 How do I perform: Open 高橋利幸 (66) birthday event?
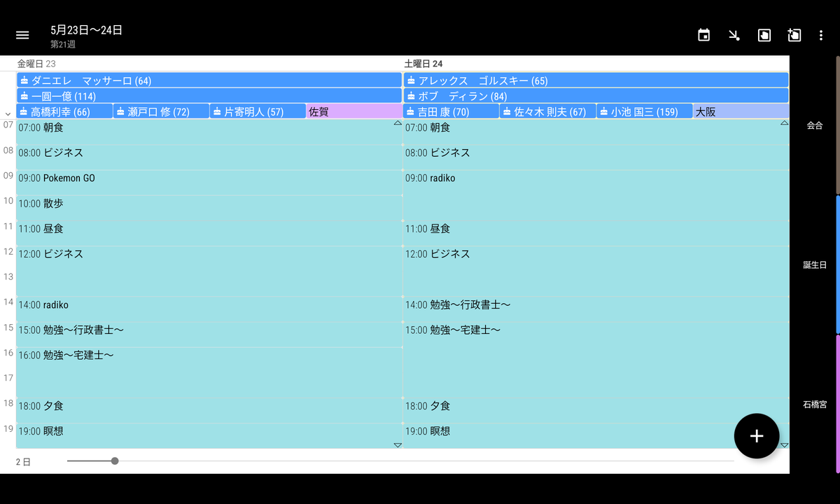coord(64,111)
